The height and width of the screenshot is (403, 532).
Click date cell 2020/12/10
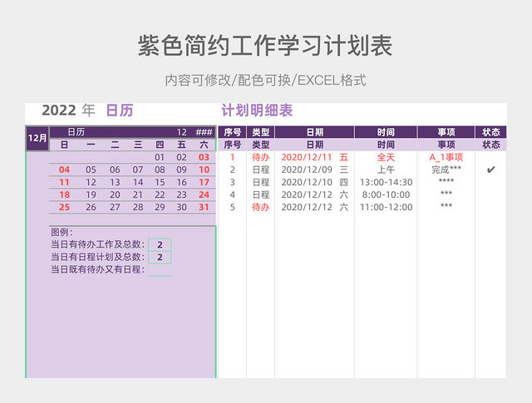[307, 183]
